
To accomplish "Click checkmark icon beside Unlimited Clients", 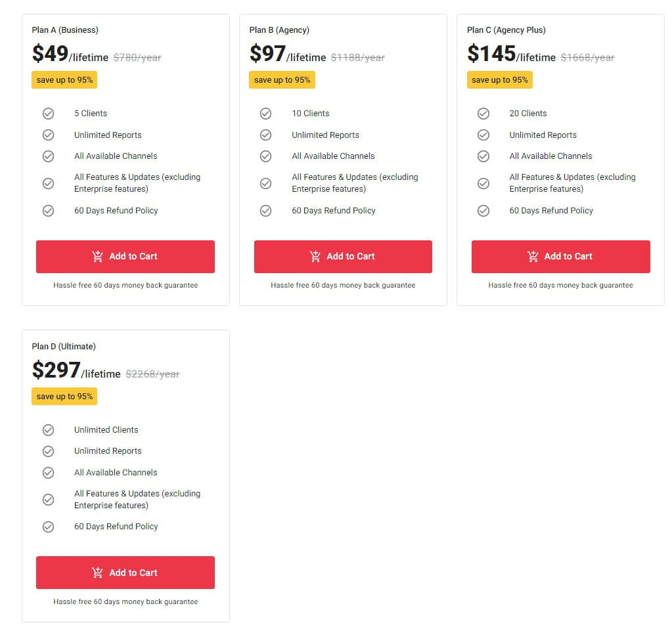I will (48, 430).
